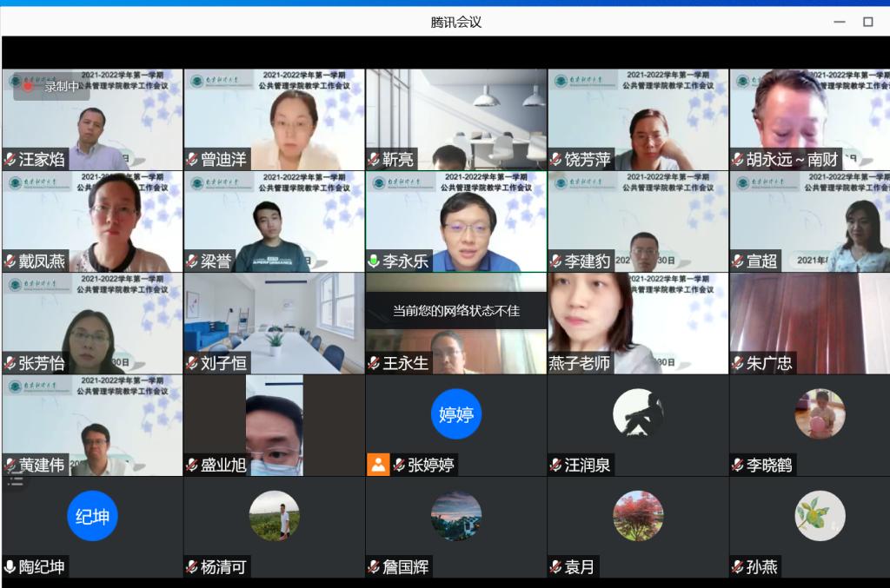Click the muted mic icon next to 孙燕
The image size is (890, 588).
tap(738, 567)
